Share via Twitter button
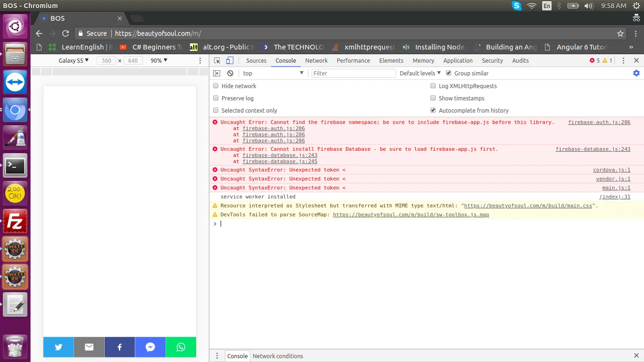Viewport: 644px width, 362px height. (x=58, y=347)
